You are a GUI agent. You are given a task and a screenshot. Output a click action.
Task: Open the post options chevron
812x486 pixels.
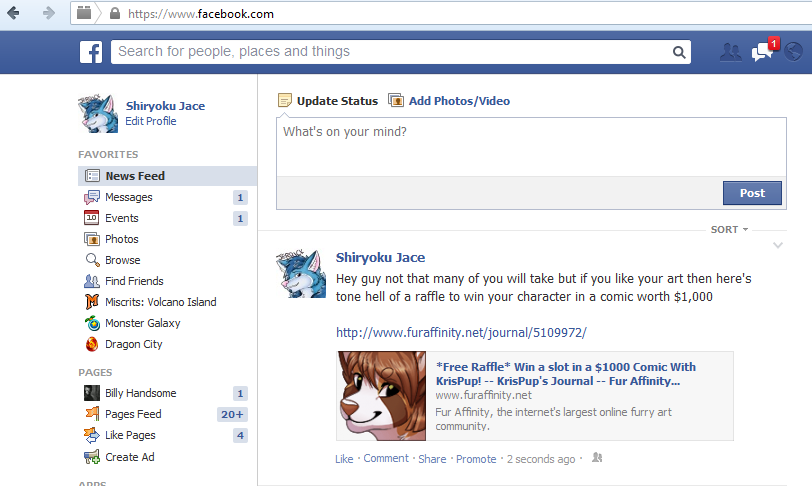coord(778,246)
